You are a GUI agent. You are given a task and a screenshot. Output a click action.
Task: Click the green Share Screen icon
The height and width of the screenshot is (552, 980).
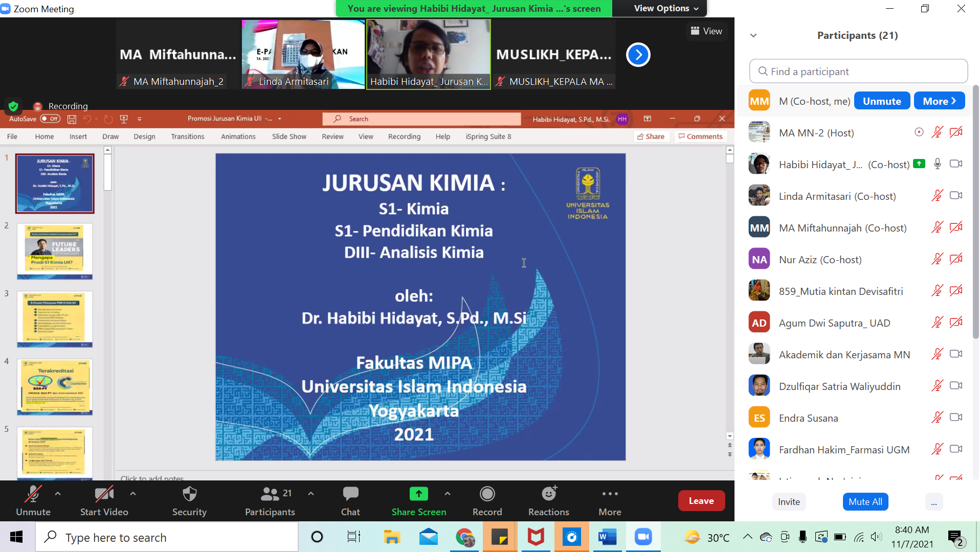pyautogui.click(x=418, y=494)
